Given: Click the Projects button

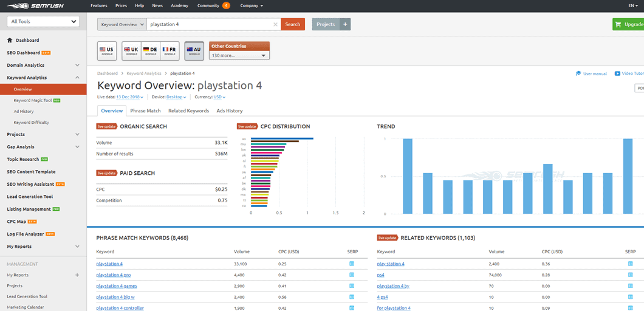Looking at the screenshot, I should tap(326, 24).
